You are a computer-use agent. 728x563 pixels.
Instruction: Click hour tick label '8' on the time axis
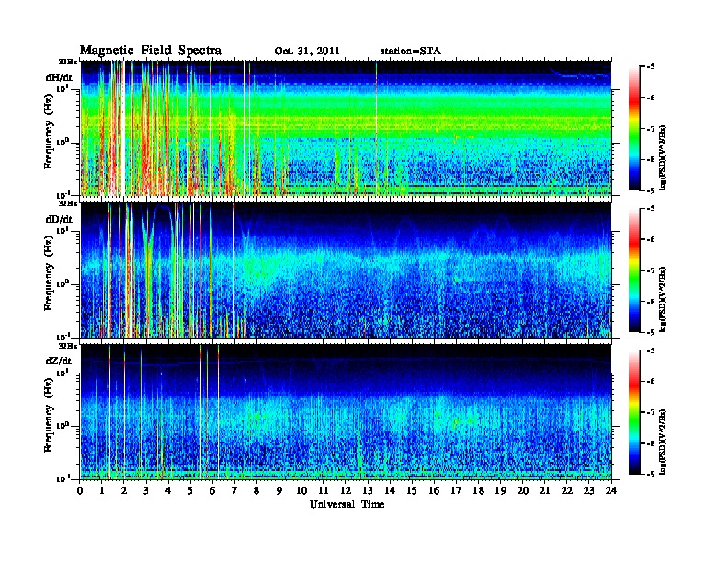pyautogui.click(x=257, y=490)
